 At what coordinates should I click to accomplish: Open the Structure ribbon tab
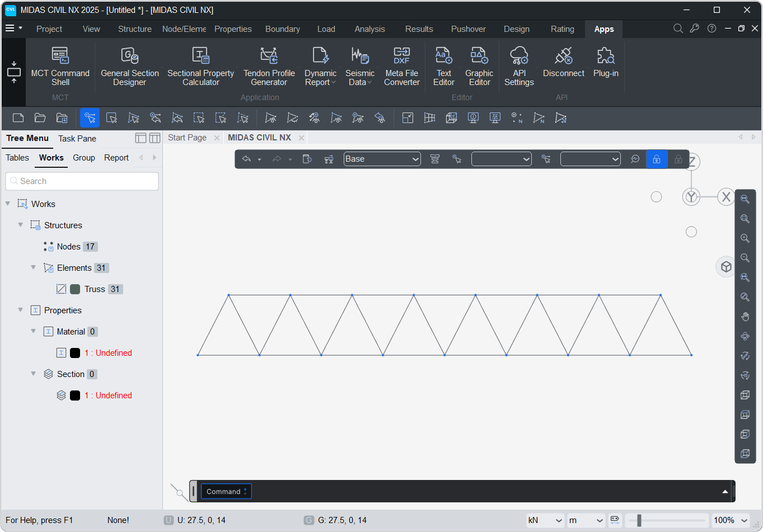(135, 29)
